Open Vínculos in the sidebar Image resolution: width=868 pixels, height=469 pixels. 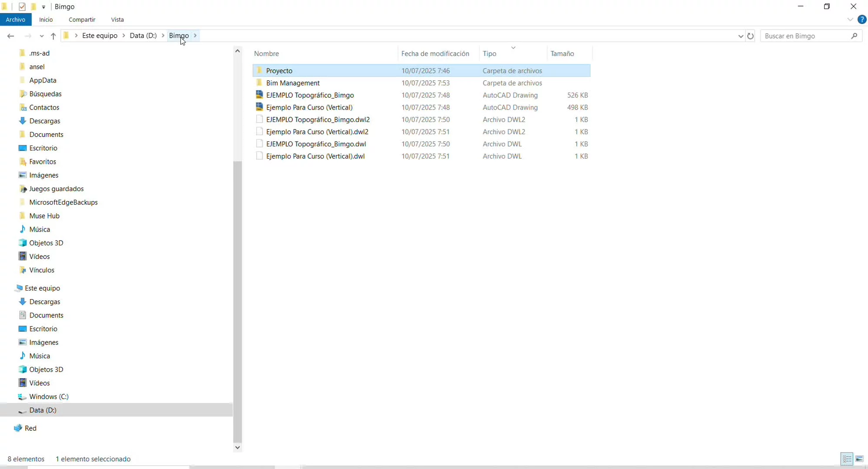click(x=42, y=270)
